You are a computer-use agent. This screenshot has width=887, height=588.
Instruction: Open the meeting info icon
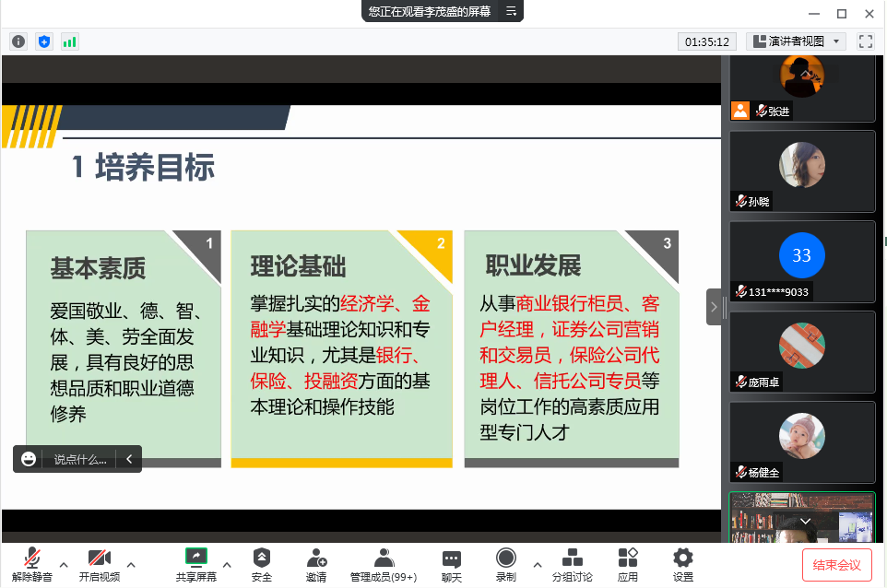click(18, 41)
